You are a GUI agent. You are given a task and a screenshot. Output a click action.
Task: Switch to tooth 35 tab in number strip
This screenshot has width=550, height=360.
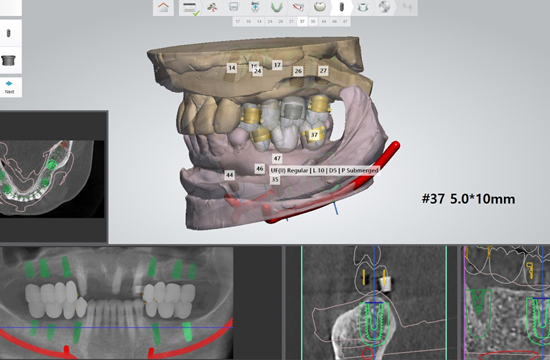313,21
